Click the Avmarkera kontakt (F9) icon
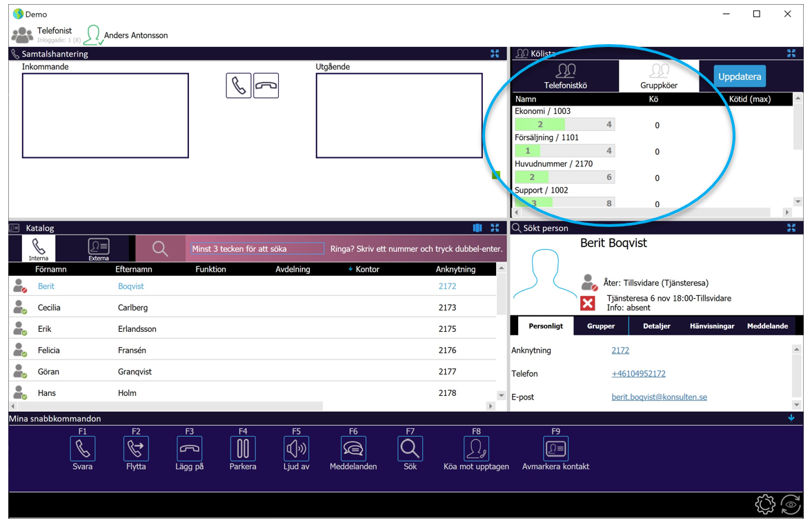The height and width of the screenshot is (525, 812). tap(555, 448)
